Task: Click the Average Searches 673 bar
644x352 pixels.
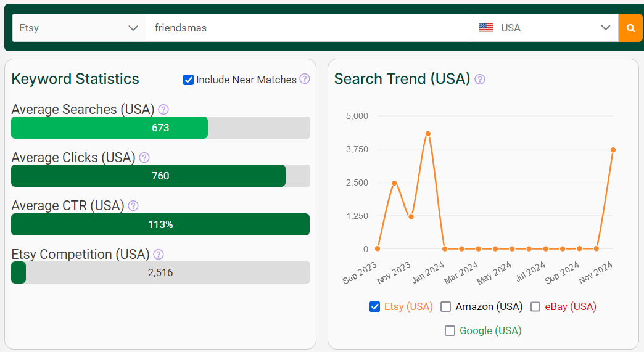Action: click(160, 128)
